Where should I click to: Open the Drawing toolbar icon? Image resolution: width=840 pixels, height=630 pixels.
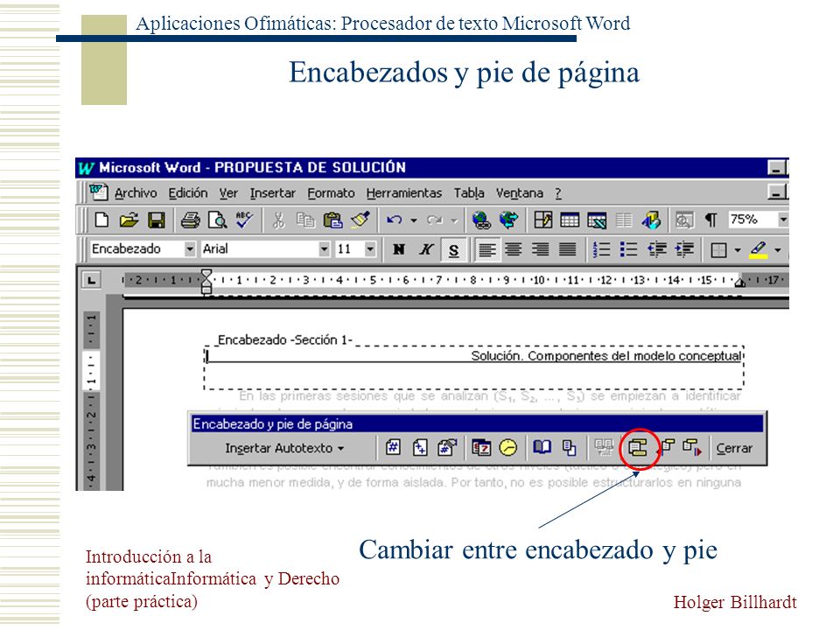[651, 220]
